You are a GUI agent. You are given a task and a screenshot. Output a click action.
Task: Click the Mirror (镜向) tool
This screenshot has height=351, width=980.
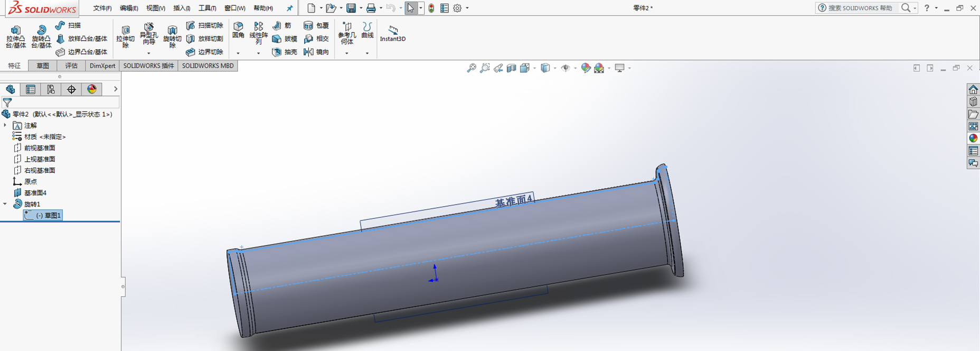click(x=316, y=52)
